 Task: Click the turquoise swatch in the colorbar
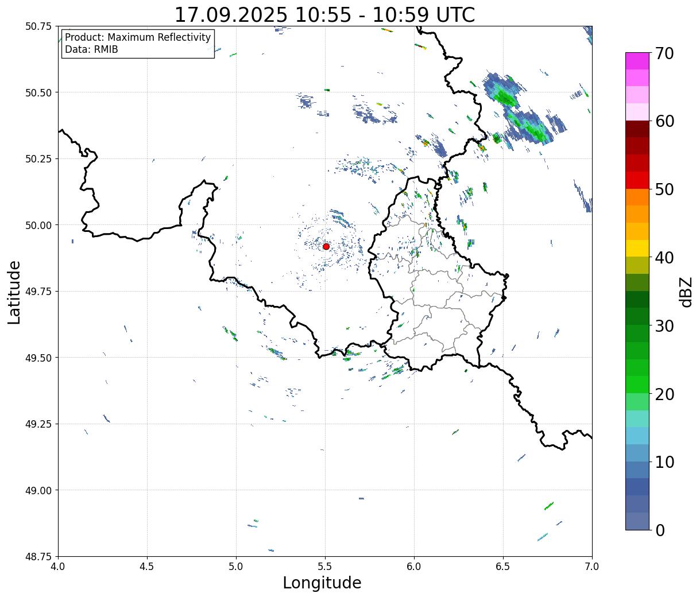pyautogui.click(x=637, y=419)
